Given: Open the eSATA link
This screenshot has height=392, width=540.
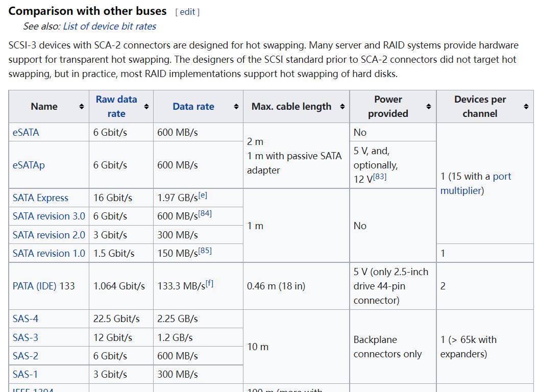Looking at the screenshot, I should pyautogui.click(x=26, y=132).
